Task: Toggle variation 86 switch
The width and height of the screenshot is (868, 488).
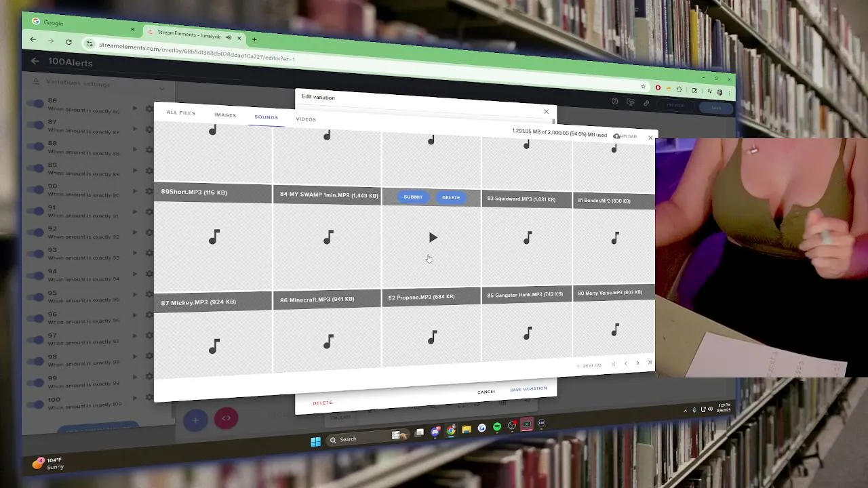Action: 35,104
